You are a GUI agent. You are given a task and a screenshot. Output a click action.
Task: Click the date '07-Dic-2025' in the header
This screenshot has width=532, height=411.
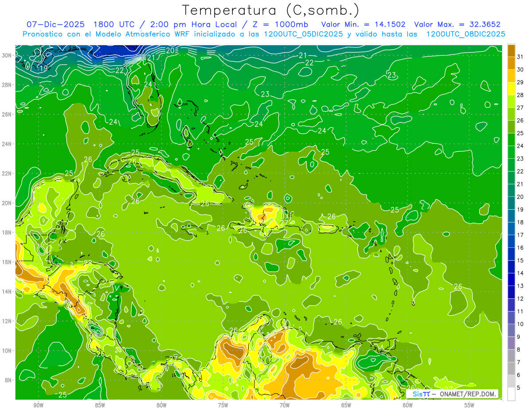(55, 25)
